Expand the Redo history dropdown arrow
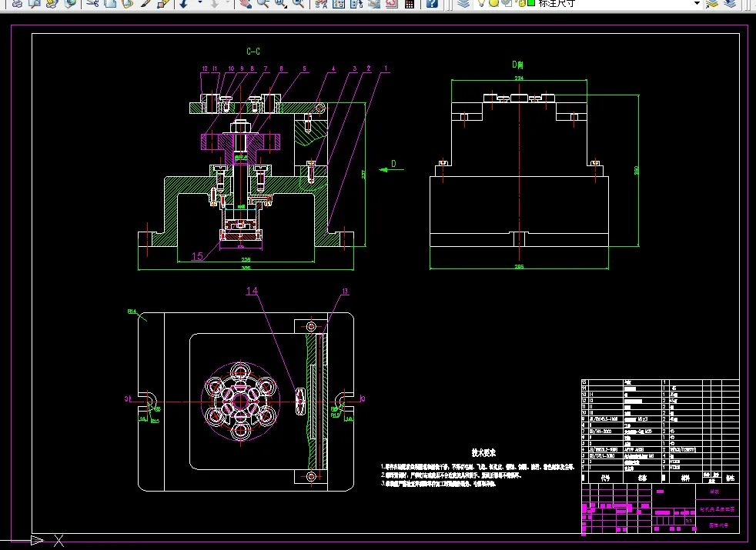 pyautogui.click(x=228, y=3)
